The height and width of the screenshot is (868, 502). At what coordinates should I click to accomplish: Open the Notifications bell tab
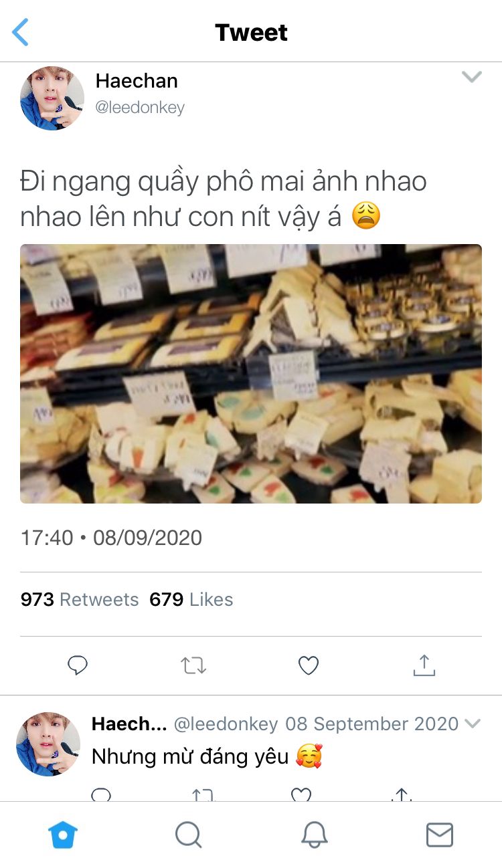314,835
